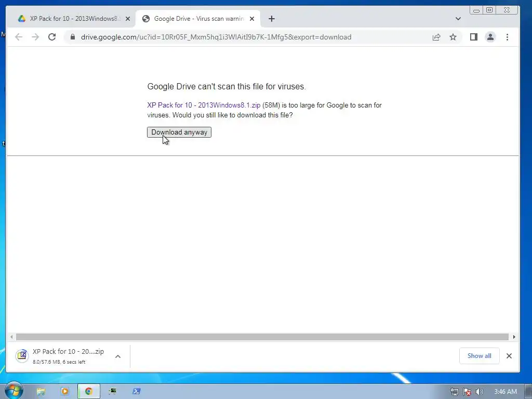532x399 pixels.
Task: Go forward to next page
Action: click(x=35, y=37)
